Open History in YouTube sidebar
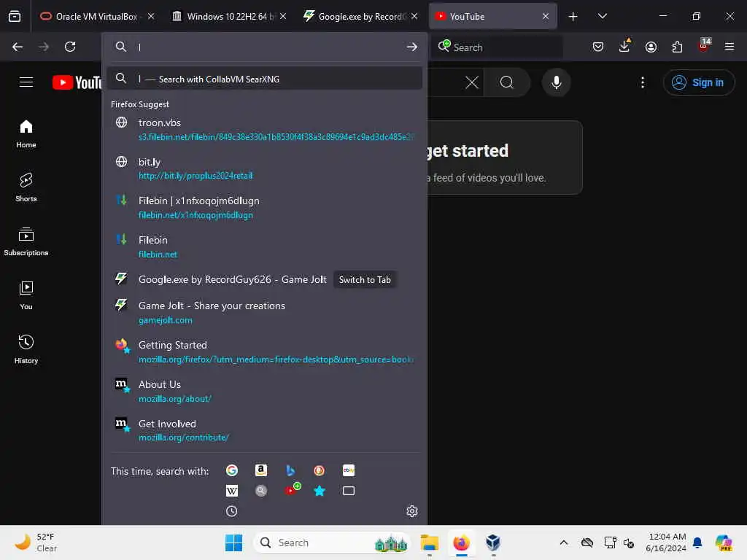Image resolution: width=747 pixels, height=560 pixels. point(26,349)
